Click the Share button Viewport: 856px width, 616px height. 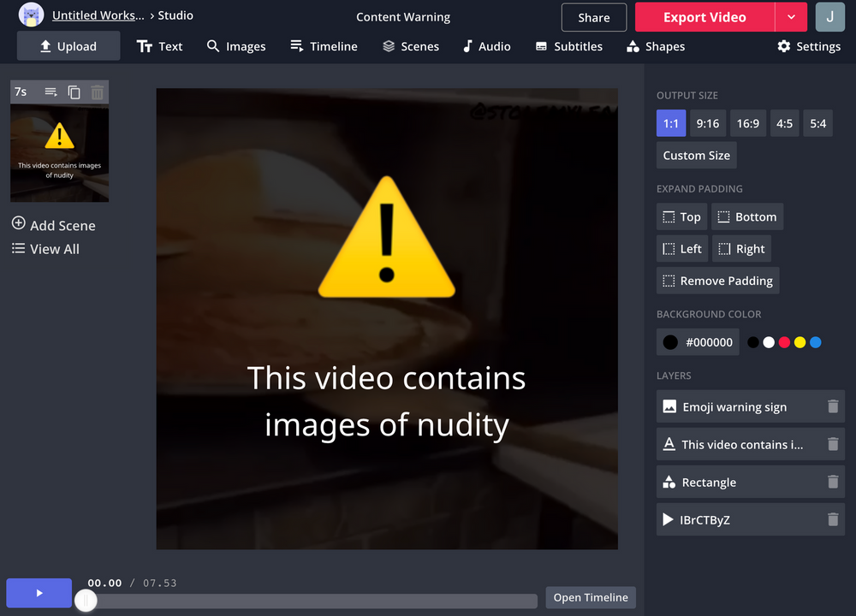click(x=593, y=17)
